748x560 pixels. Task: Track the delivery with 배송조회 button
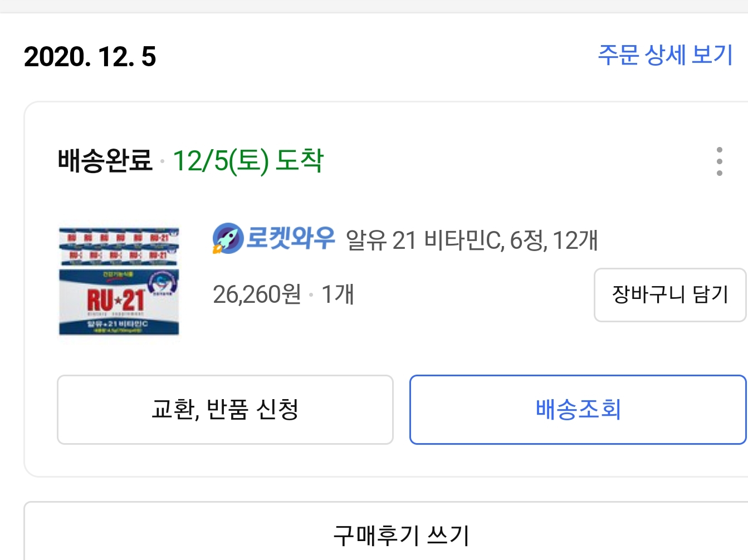pyautogui.click(x=578, y=410)
